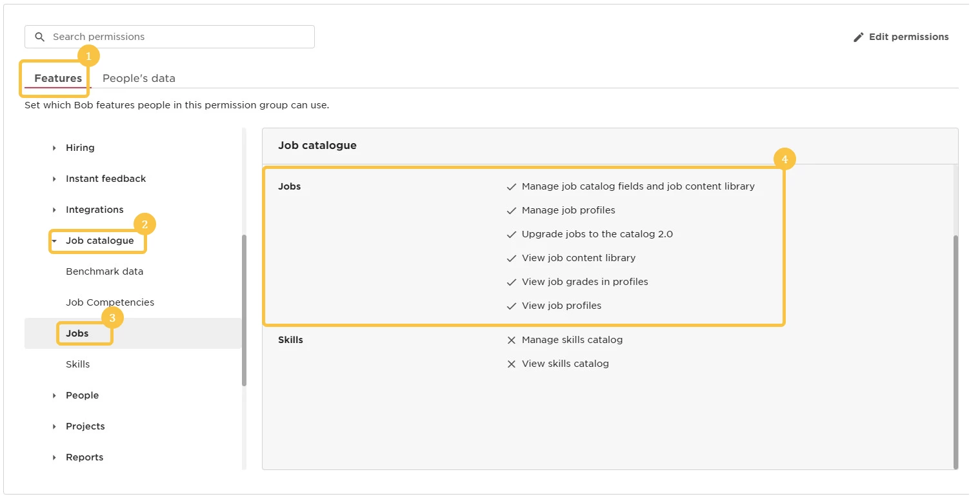Select Reports in the features tree
Image resolution: width=980 pixels, height=501 pixels.
click(85, 457)
